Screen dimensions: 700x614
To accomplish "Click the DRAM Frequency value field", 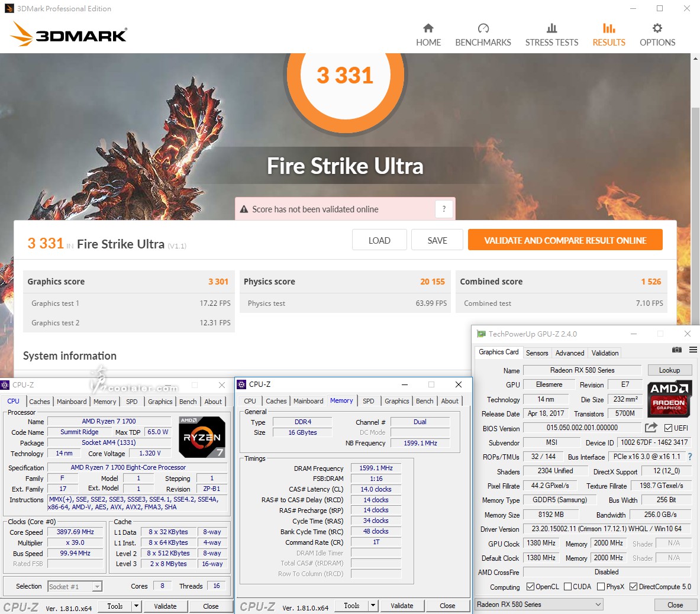I will [376, 468].
